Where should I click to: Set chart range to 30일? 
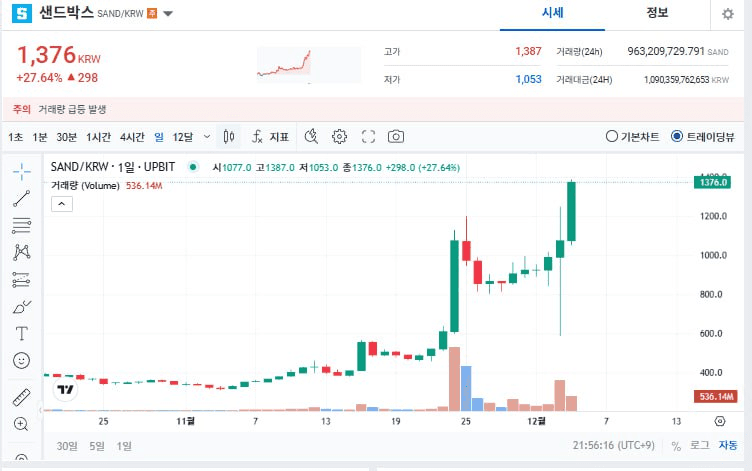67,446
